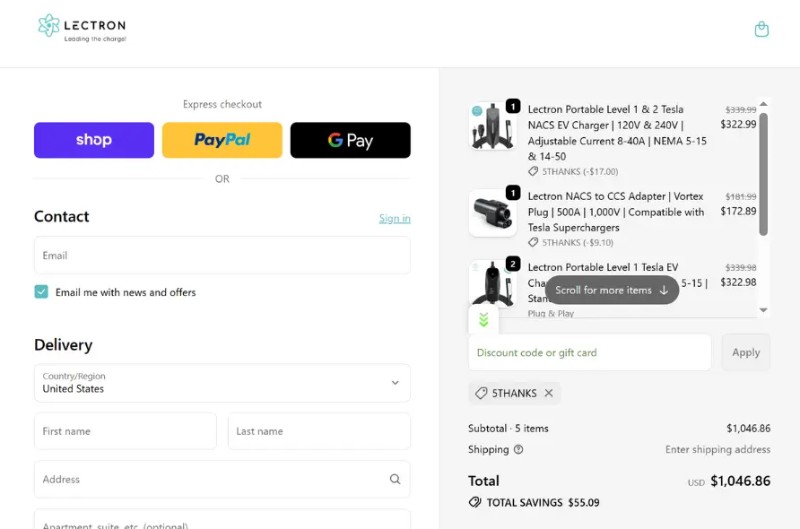800x529 pixels.
Task: Focus the First name field
Action: coord(125,431)
